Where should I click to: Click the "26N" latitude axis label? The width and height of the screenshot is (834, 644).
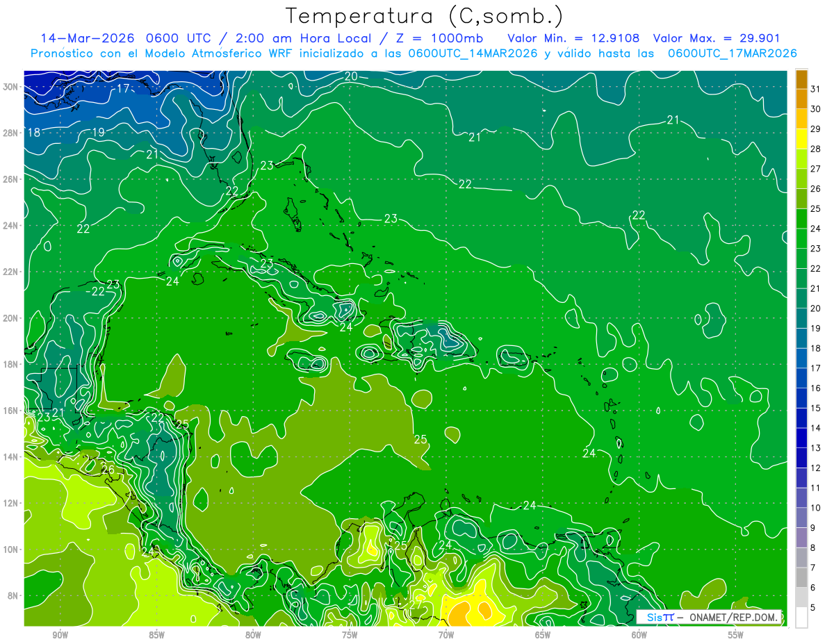click(x=10, y=179)
